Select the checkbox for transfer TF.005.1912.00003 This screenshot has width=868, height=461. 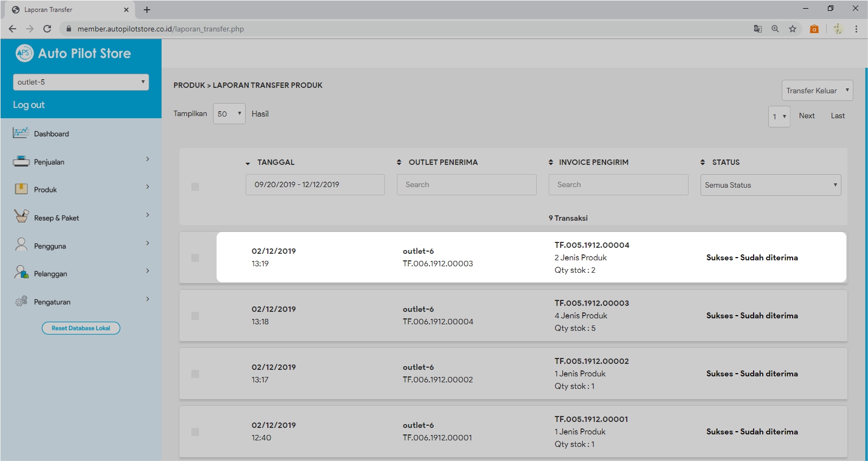click(195, 316)
